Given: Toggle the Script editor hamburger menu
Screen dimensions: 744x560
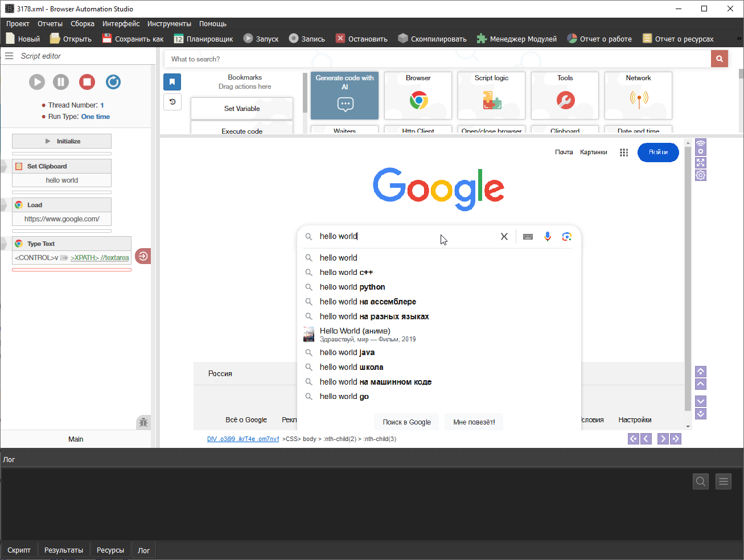Looking at the screenshot, I should 9,56.
